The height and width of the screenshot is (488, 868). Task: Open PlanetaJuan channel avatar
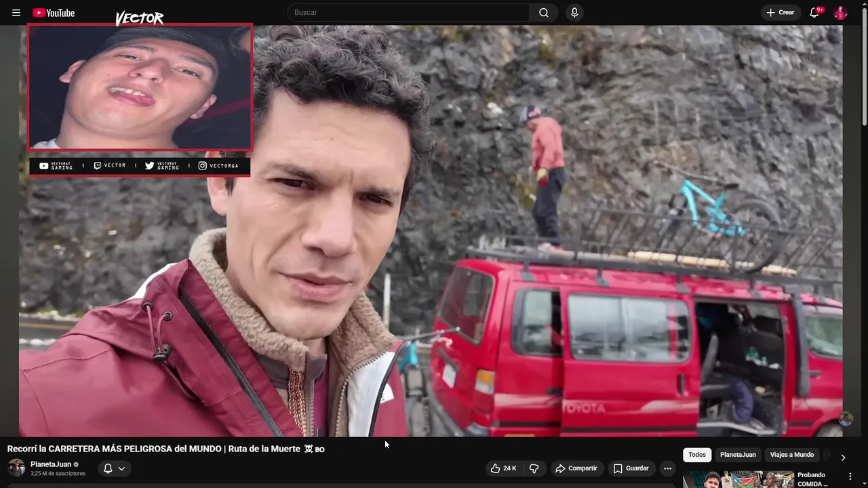click(x=16, y=468)
